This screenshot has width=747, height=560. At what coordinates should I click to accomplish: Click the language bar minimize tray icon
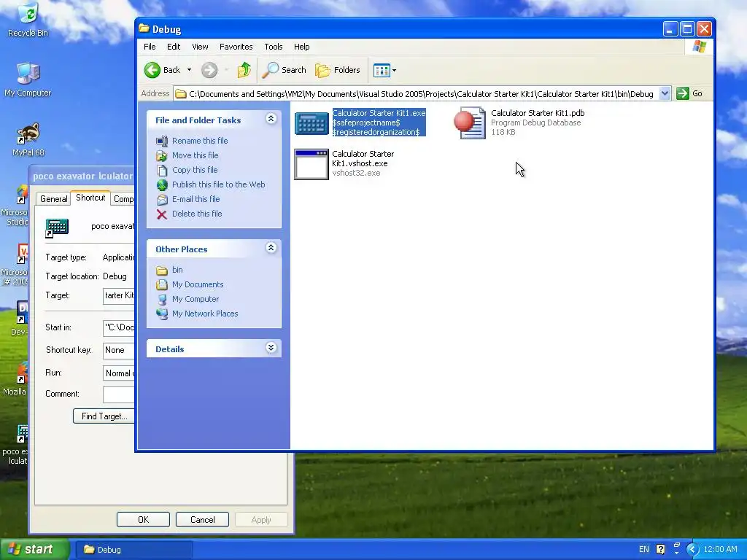click(x=676, y=545)
